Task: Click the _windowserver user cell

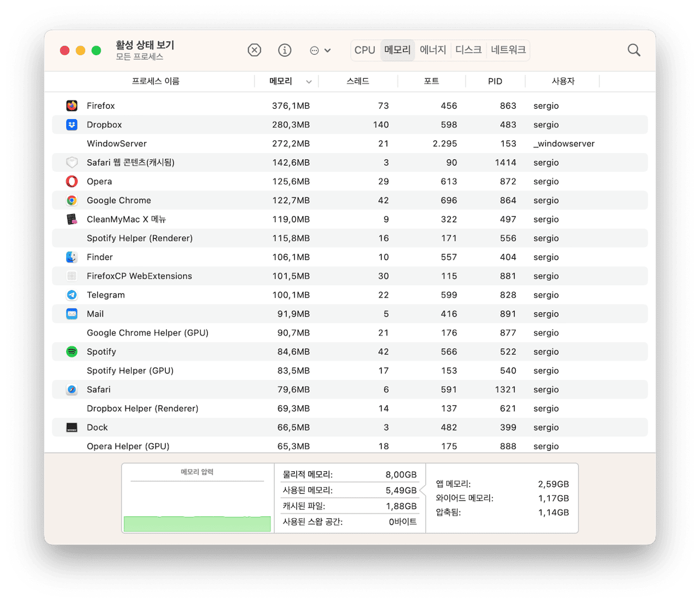Action: (564, 144)
